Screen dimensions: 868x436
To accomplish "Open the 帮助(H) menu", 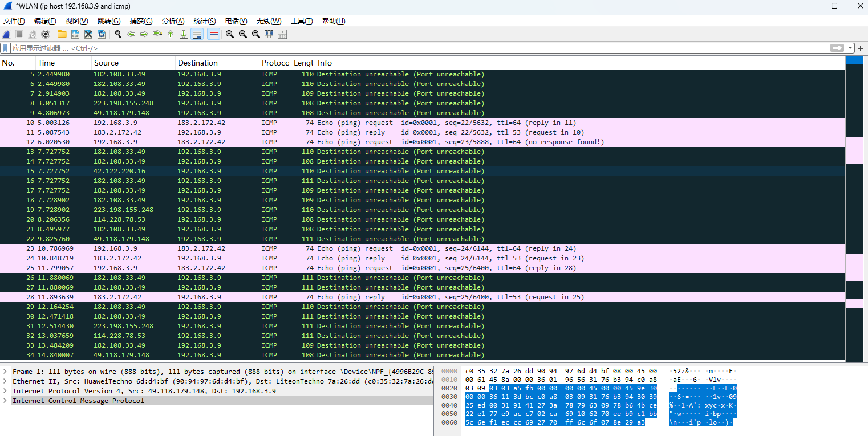I will 334,21.
